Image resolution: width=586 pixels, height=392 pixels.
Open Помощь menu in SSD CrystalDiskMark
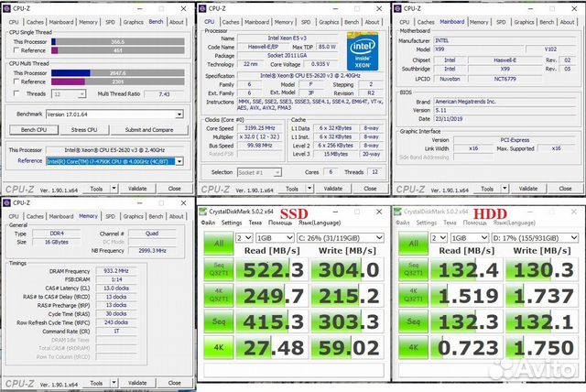(280, 223)
